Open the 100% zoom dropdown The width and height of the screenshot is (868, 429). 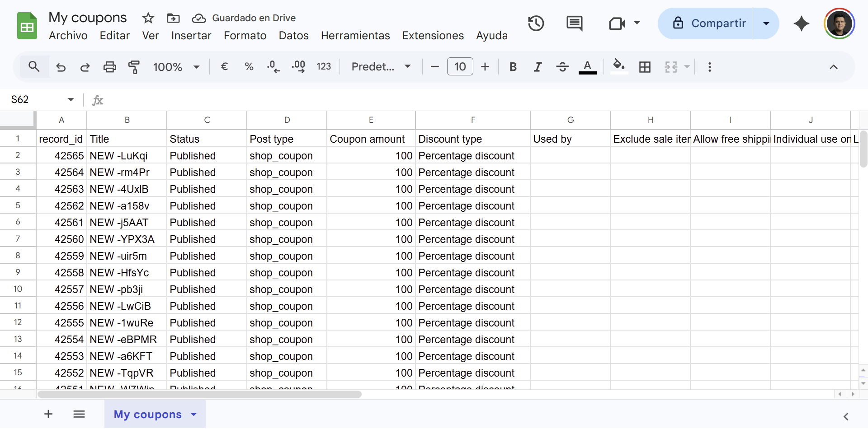176,67
